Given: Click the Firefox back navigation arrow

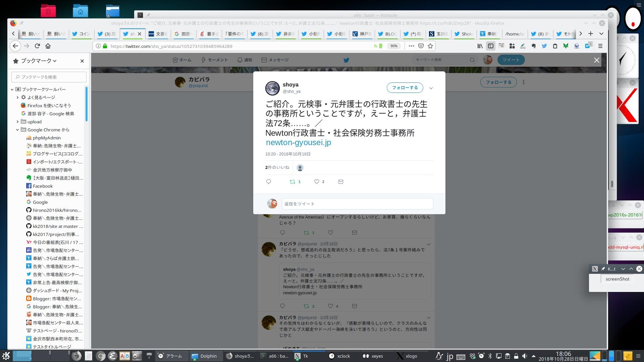Looking at the screenshot, I should 15,46.
